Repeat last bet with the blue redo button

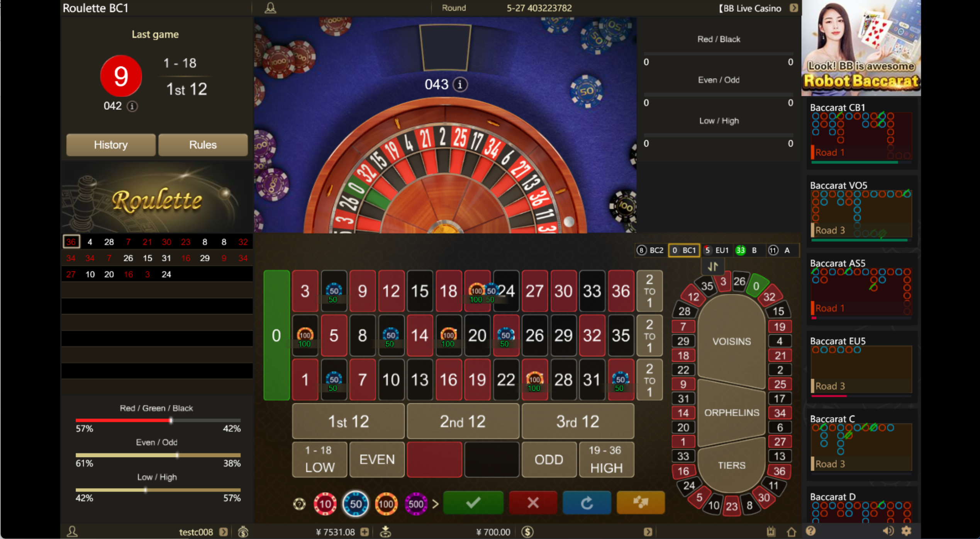click(x=587, y=503)
